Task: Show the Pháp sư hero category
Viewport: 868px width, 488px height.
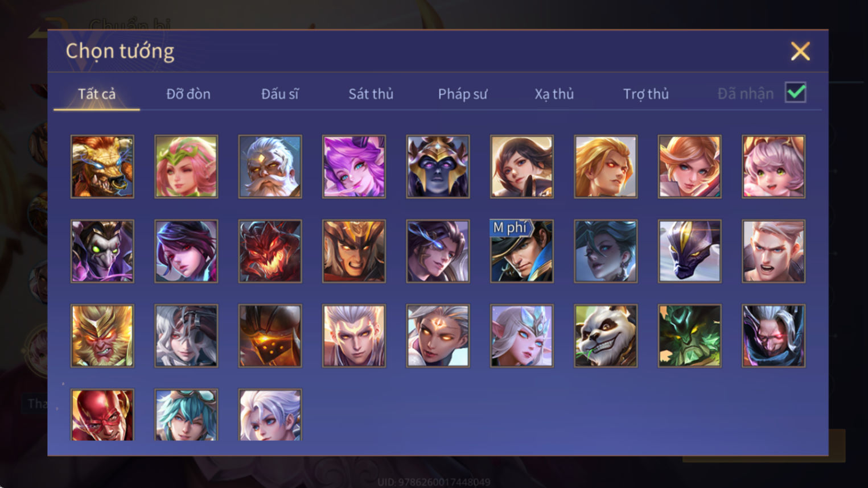Action: 463,94
